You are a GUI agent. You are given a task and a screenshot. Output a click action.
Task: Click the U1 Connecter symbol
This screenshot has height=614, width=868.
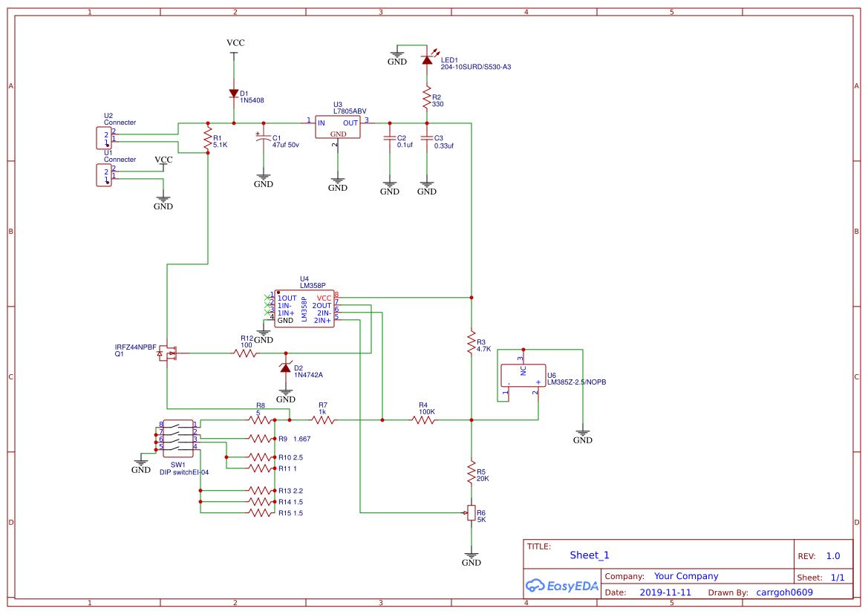coord(102,175)
